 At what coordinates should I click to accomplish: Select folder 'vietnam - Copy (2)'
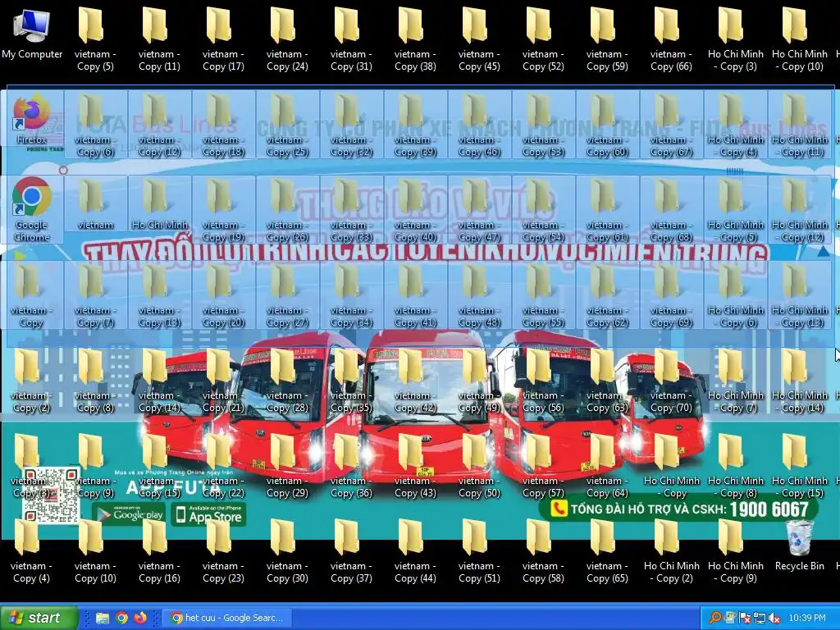pos(31,381)
